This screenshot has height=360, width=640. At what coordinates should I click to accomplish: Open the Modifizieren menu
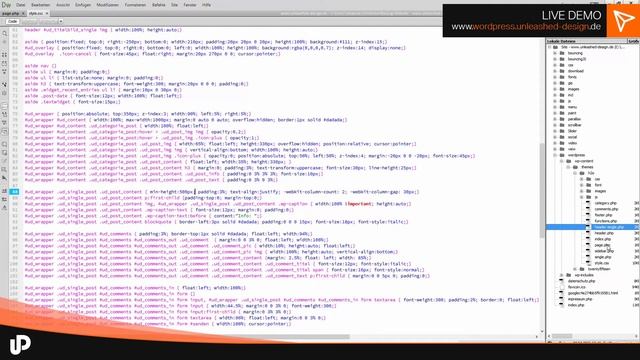coord(107,5)
